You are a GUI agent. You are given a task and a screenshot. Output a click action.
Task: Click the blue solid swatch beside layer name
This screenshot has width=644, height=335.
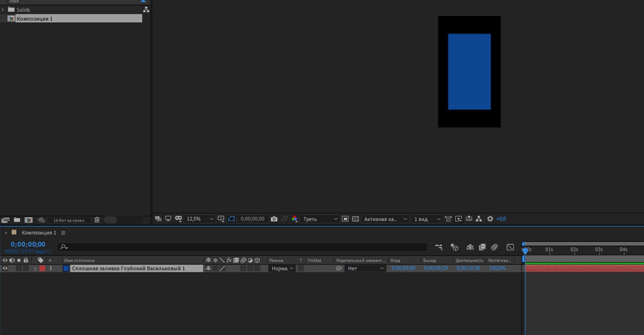coord(66,269)
